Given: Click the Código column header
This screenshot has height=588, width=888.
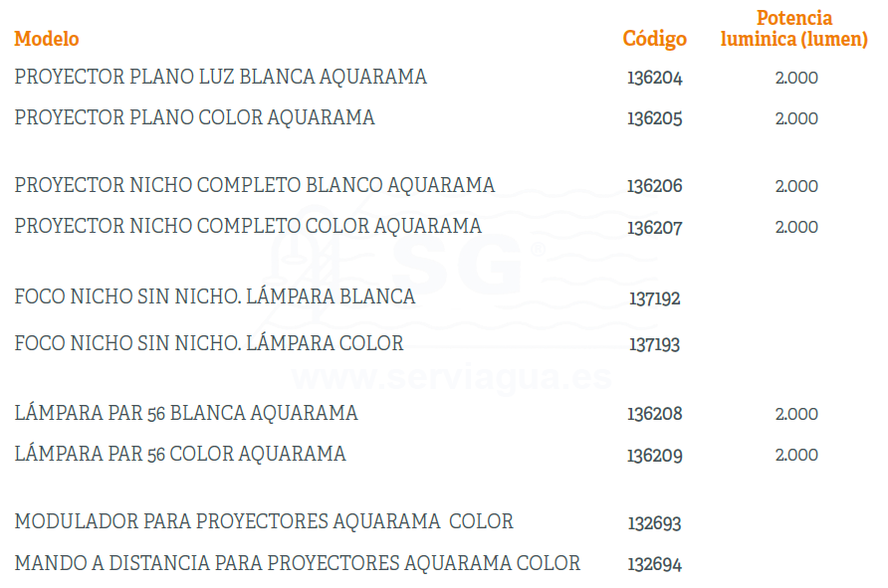Looking at the screenshot, I should (x=654, y=39).
